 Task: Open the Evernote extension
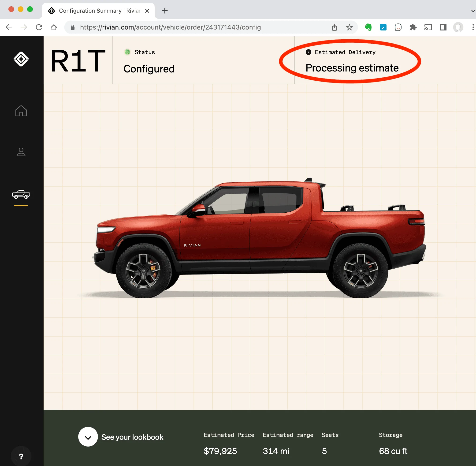click(368, 27)
